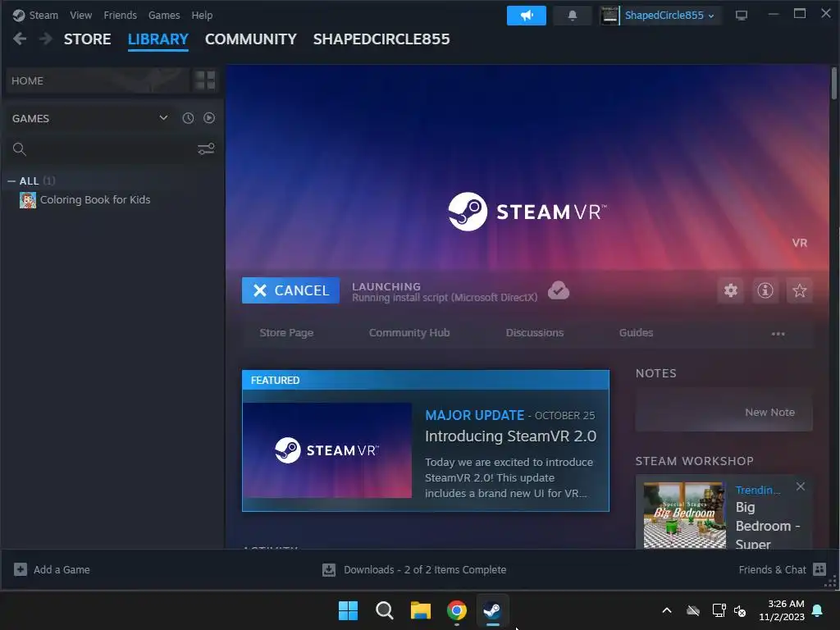Go to the STORE tab
The height and width of the screenshot is (630, 840).
click(87, 39)
